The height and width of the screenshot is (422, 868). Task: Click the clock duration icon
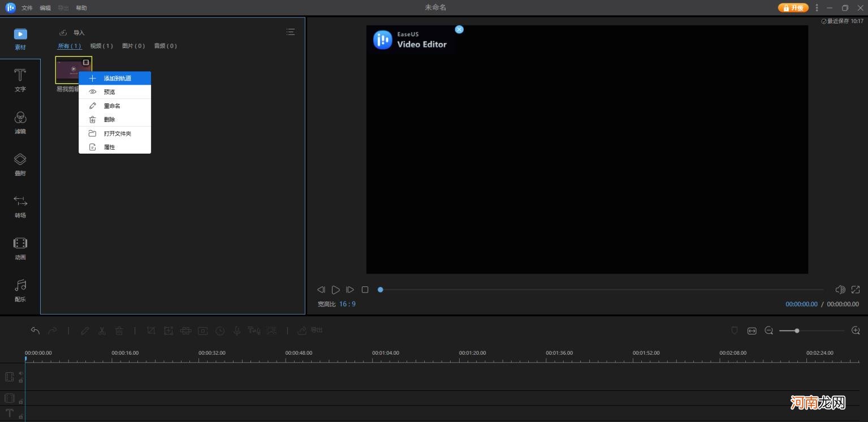click(221, 330)
